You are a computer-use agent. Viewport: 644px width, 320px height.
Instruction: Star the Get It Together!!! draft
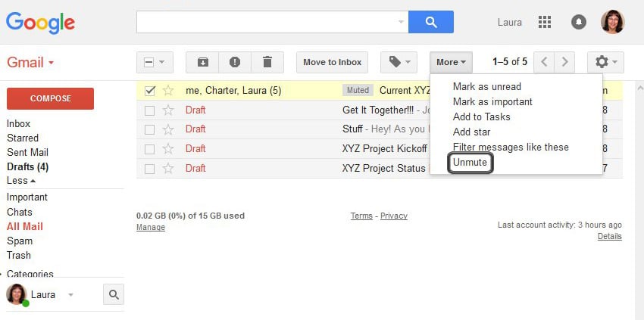coord(168,110)
